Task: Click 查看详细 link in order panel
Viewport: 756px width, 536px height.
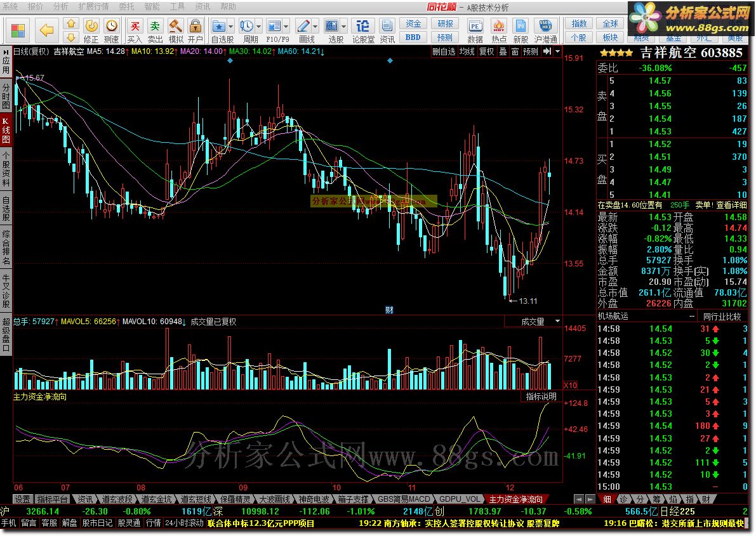Action: pyautogui.click(x=731, y=205)
